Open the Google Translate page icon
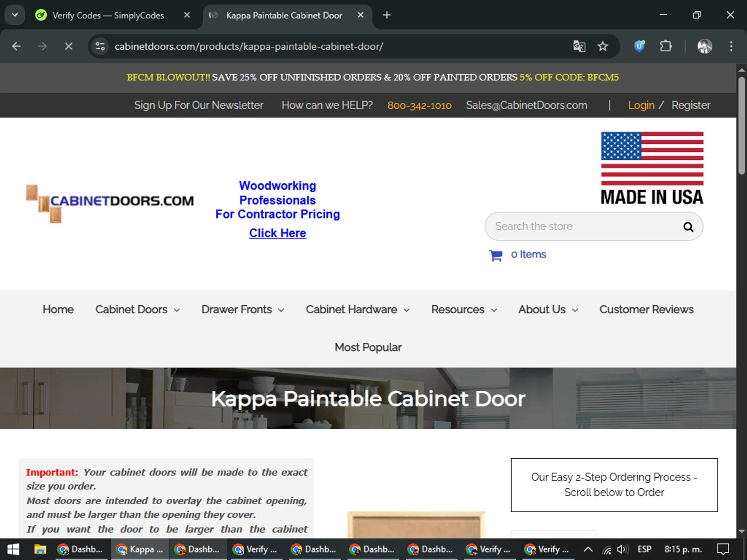 pos(579,46)
